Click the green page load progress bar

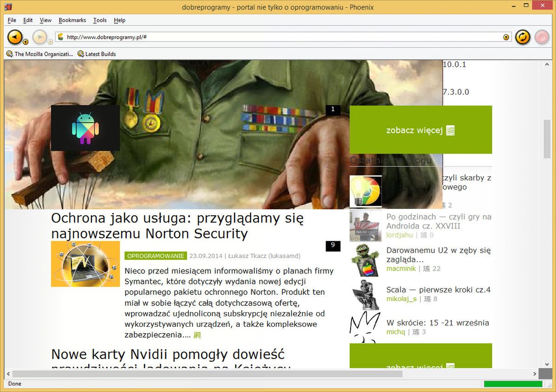coord(513,384)
